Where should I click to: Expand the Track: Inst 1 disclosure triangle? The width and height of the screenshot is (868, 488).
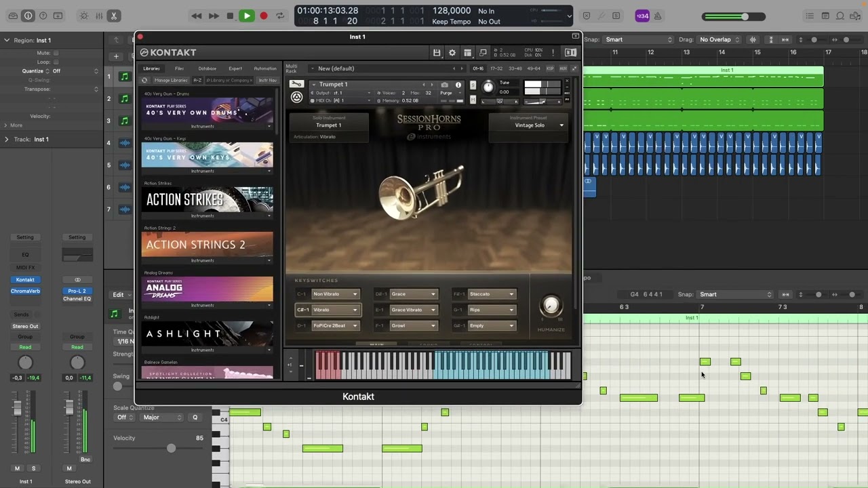7,139
